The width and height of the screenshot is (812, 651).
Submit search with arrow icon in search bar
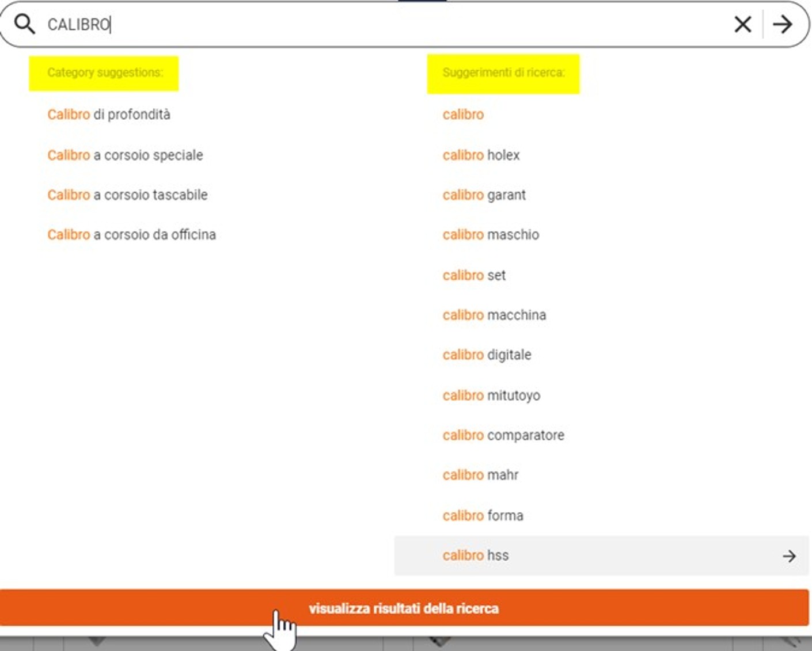click(x=783, y=24)
